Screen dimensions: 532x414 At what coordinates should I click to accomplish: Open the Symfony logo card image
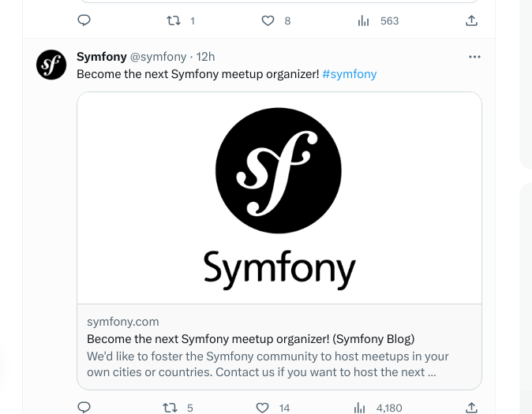coord(279,198)
